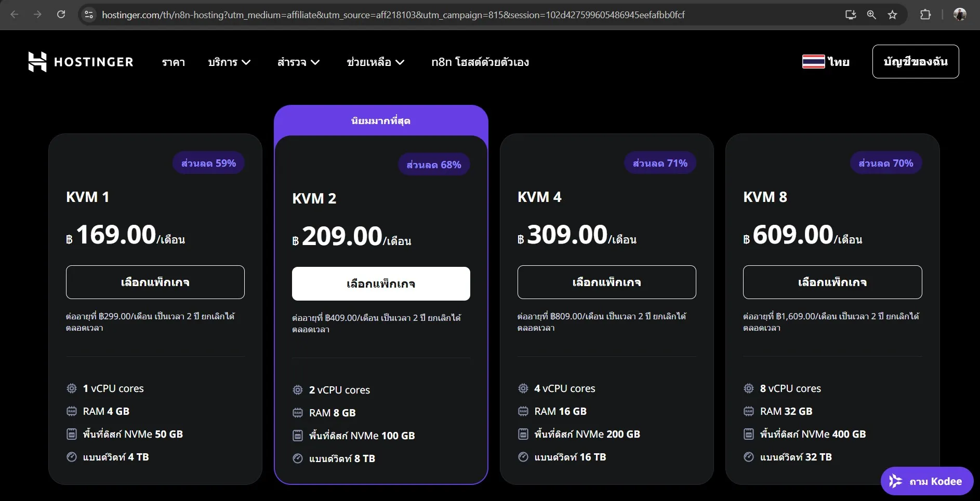Image resolution: width=980 pixels, height=501 pixels.
Task: Open n8n โฮสต์ด้วยตัวเอง menu item
Action: tap(480, 62)
